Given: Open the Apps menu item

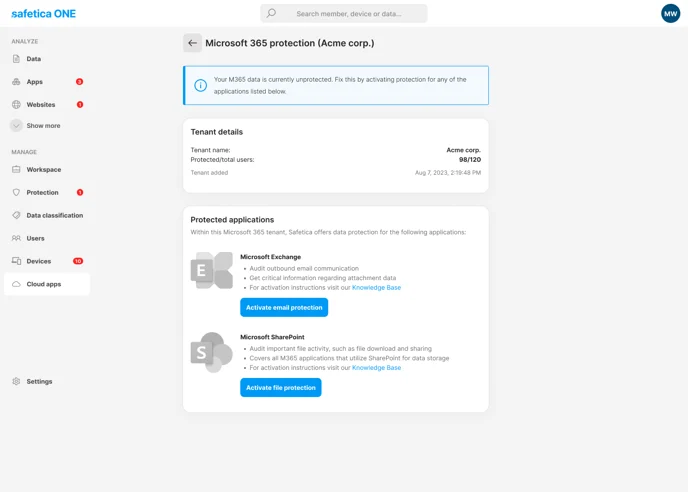Looking at the screenshot, I should [35, 82].
